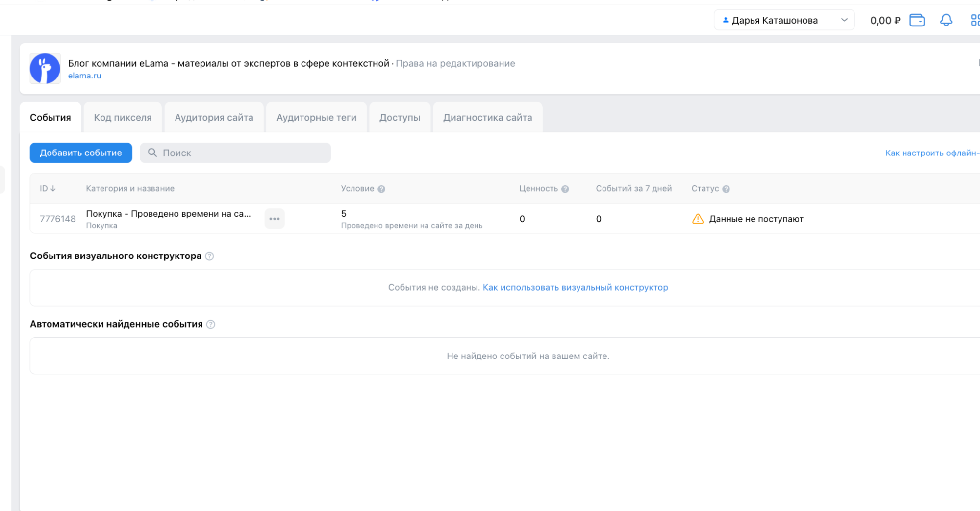Open the Аудитория сайта tab

tap(214, 118)
